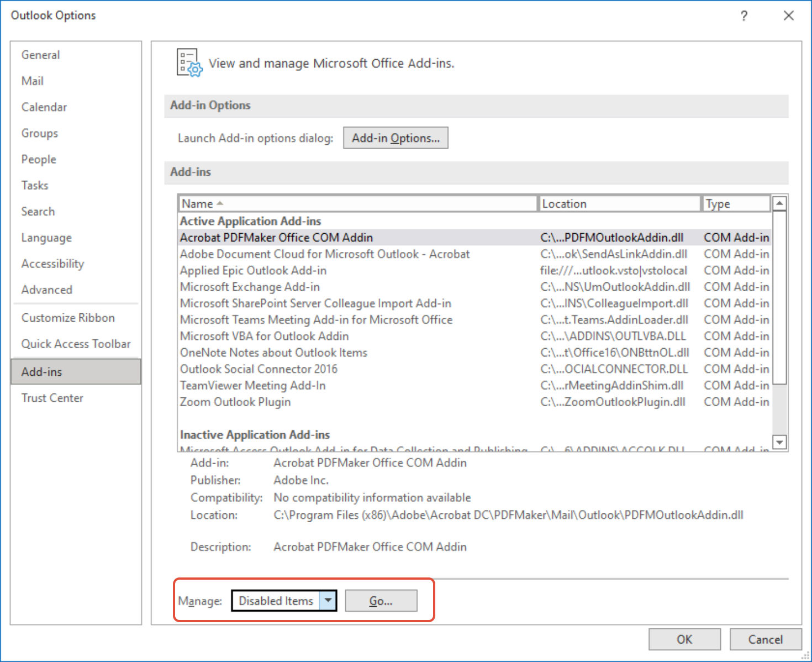Click the Adobe Inc. publisher text
This screenshot has height=662, width=812.
301,480
